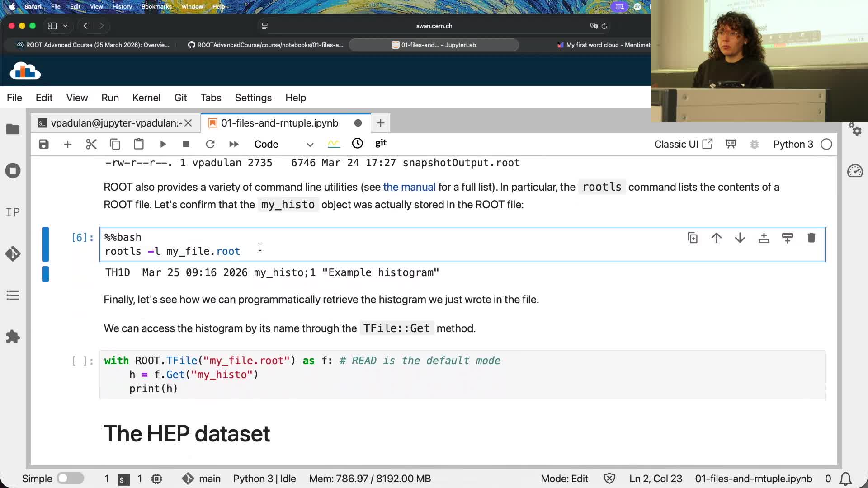Interrupt the kernel with stop button
Viewport: 868px width, 488px height.
186,144
